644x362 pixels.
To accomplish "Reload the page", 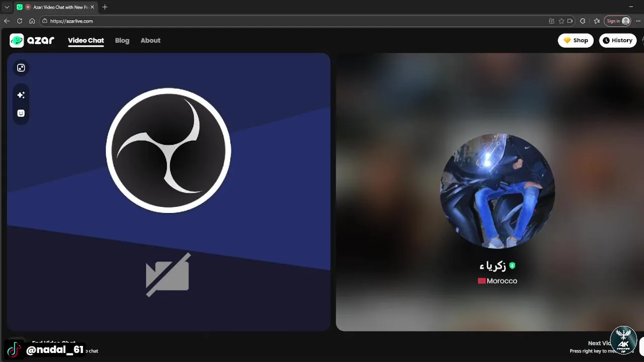I will click(20, 21).
